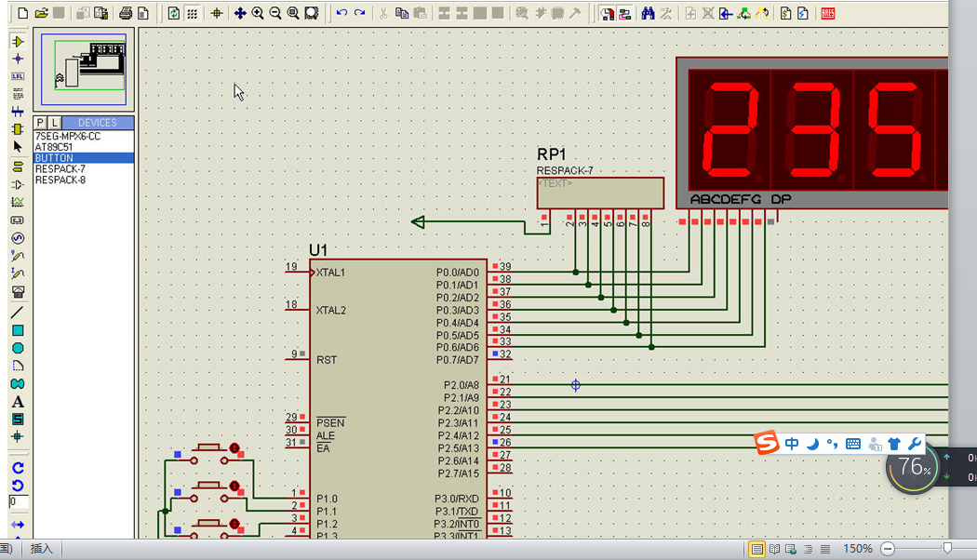
Task: Search and tag with binoculars icon
Action: pyautogui.click(x=648, y=13)
